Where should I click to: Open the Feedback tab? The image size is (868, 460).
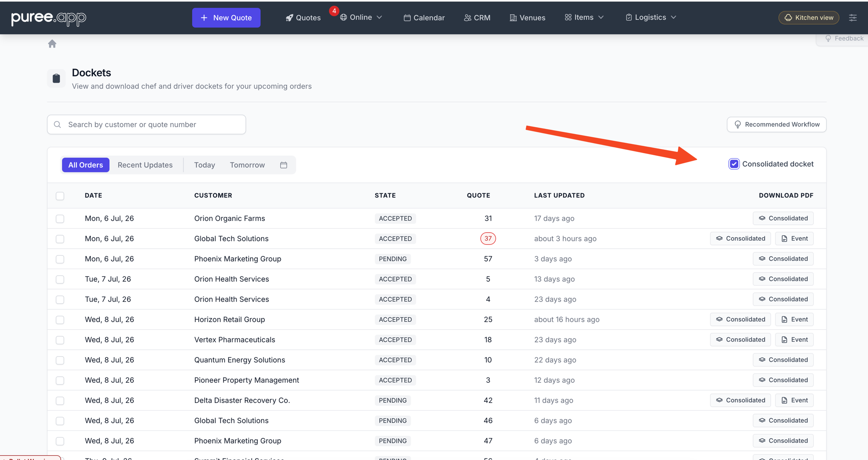(844, 39)
